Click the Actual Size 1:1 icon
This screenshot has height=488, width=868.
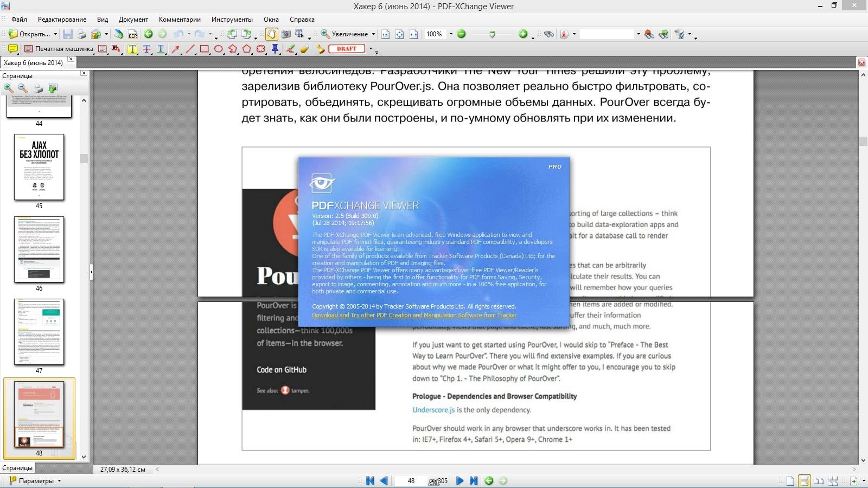[x=385, y=34]
